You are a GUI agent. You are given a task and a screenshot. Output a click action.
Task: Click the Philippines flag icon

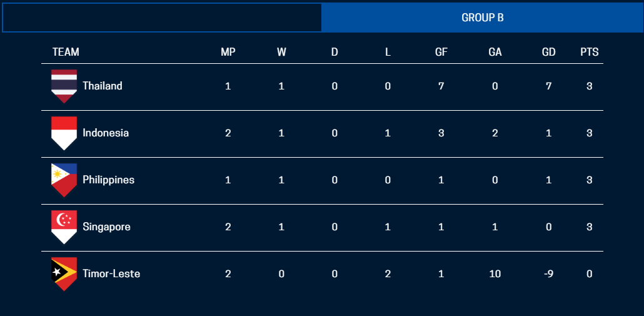(x=64, y=180)
